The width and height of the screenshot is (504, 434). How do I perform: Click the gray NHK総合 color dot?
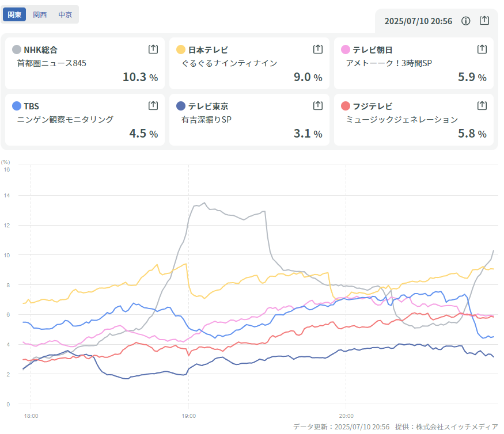click(17, 50)
